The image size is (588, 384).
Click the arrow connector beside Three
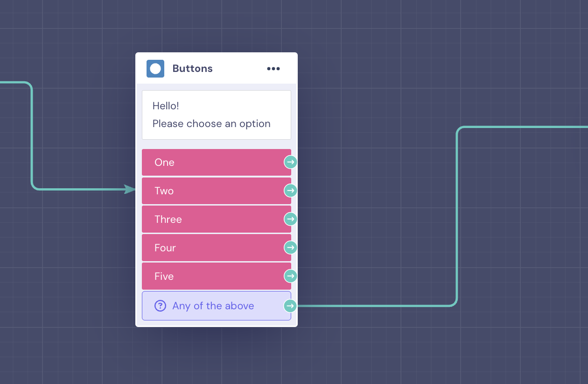click(x=291, y=219)
